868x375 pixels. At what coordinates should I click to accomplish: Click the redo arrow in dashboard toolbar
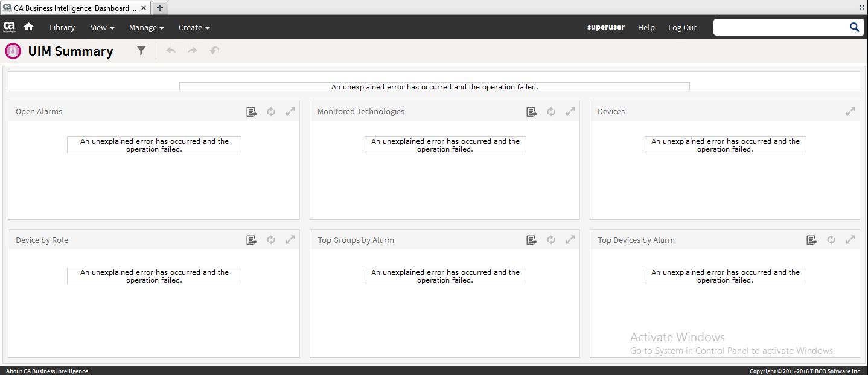click(193, 51)
